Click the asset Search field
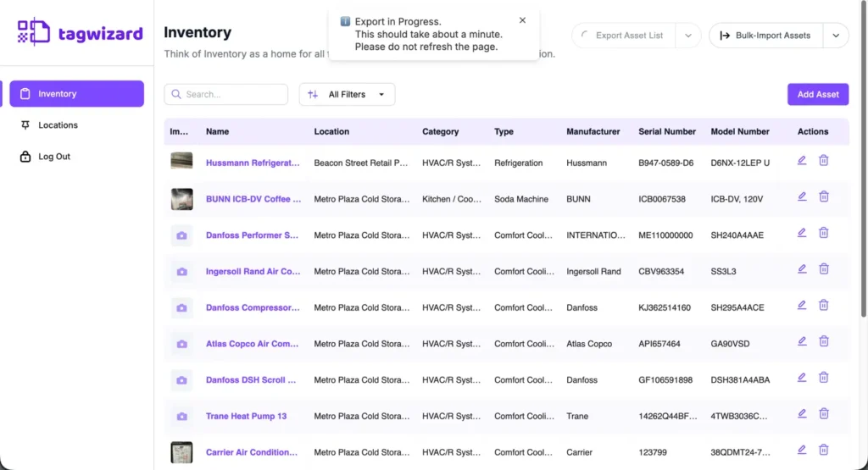 [x=225, y=95]
